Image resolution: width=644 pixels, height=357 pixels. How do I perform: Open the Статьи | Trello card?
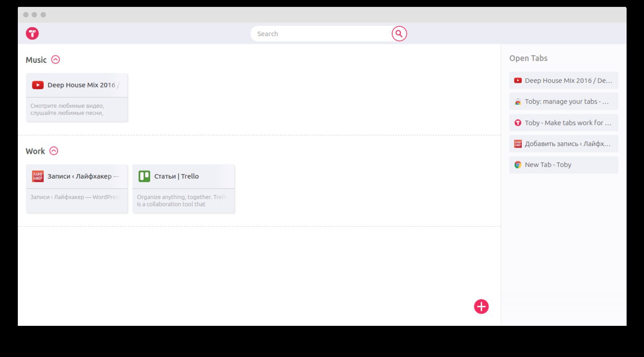pyautogui.click(x=183, y=189)
